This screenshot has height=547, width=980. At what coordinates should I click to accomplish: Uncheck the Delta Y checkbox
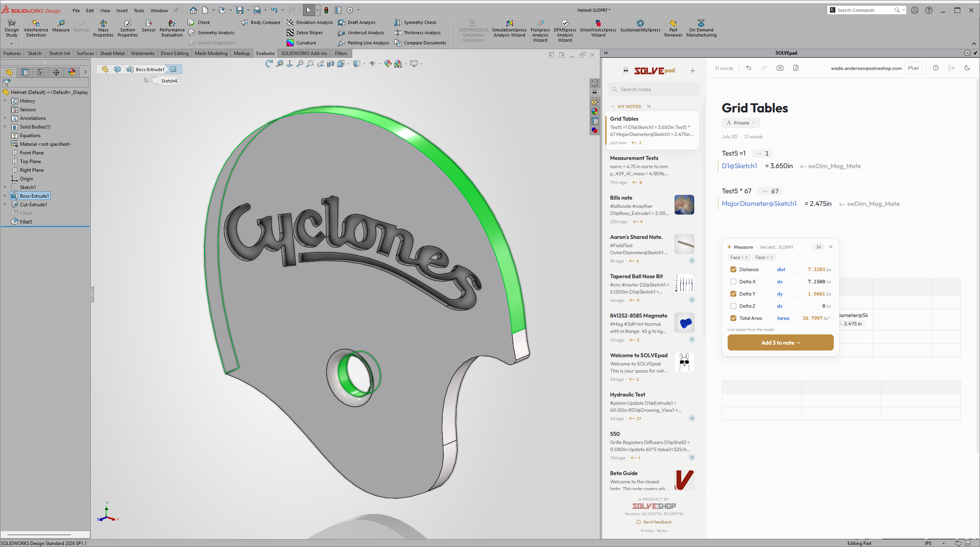[733, 294]
